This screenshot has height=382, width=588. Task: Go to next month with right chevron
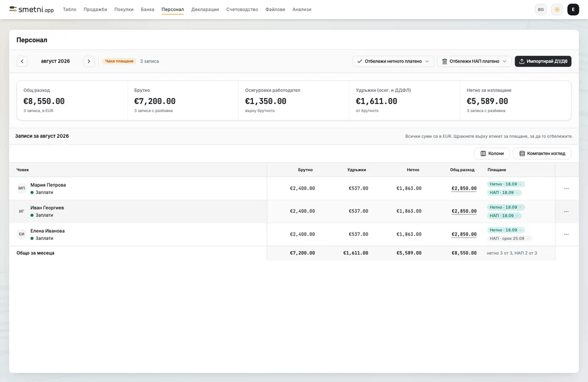tap(89, 61)
